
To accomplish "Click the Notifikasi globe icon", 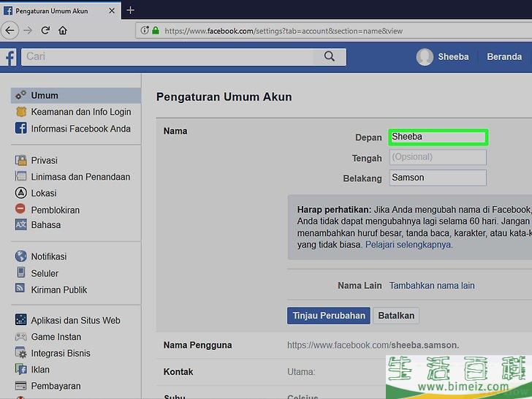I will [x=20, y=256].
